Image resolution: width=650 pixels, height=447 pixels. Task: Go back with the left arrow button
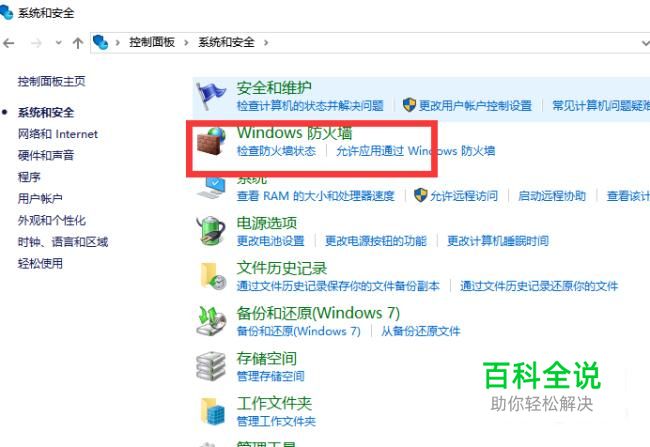tap(9, 43)
